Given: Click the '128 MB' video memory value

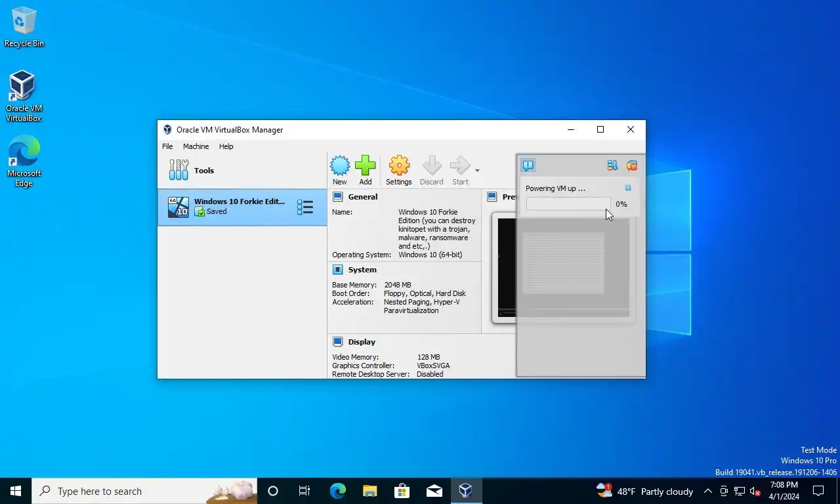Looking at the screenshot, I should pos(429,357).
